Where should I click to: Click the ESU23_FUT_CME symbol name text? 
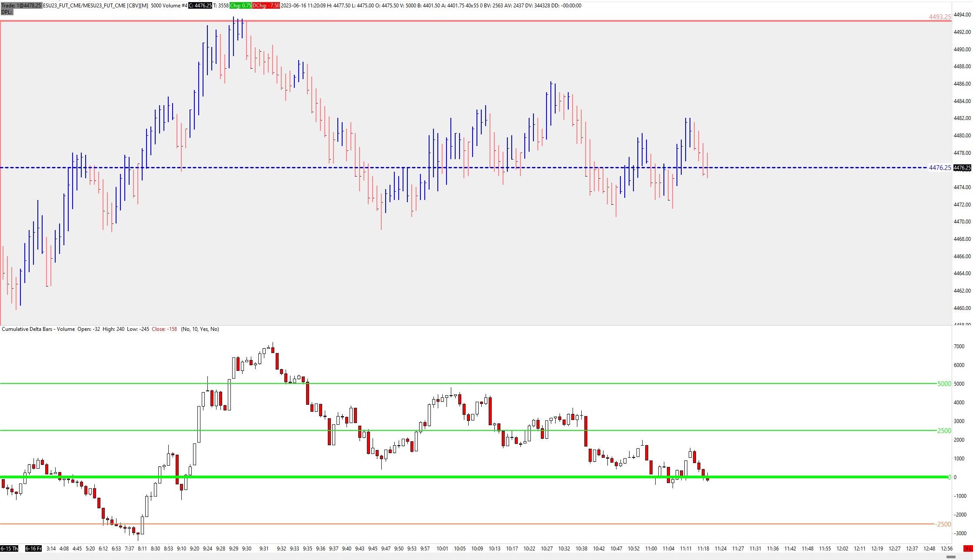pos(62,6)
